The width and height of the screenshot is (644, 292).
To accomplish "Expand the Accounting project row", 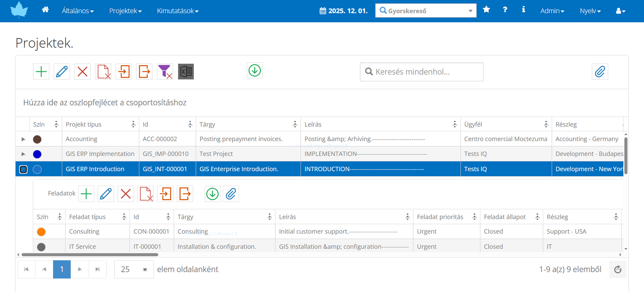I will pos(23,139).
